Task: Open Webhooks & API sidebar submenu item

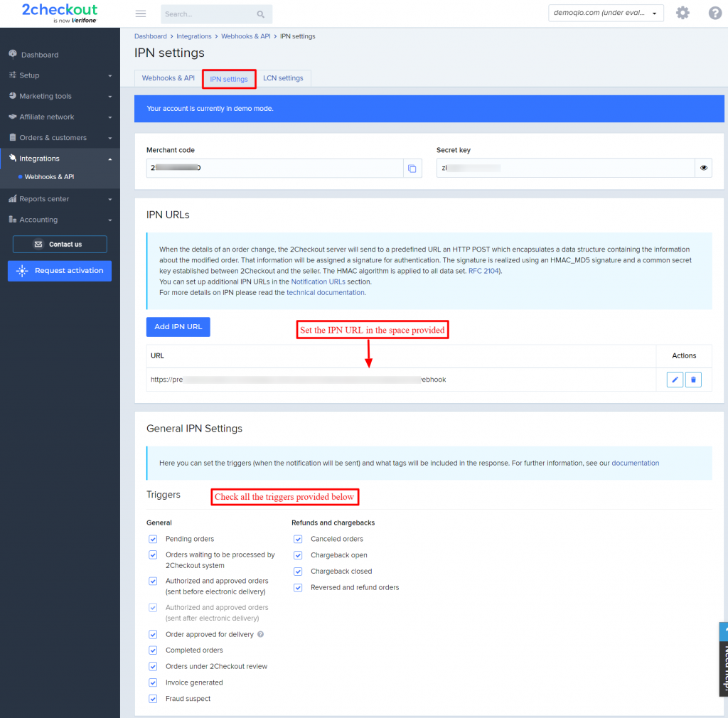Action: (49, 177)
